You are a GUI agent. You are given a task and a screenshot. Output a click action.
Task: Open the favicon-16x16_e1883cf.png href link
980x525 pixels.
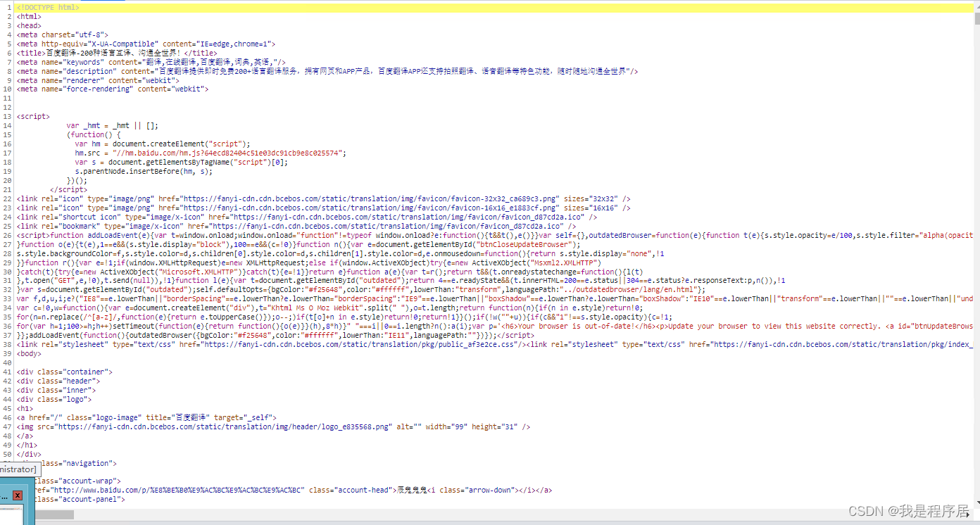[x=371, y=208]
